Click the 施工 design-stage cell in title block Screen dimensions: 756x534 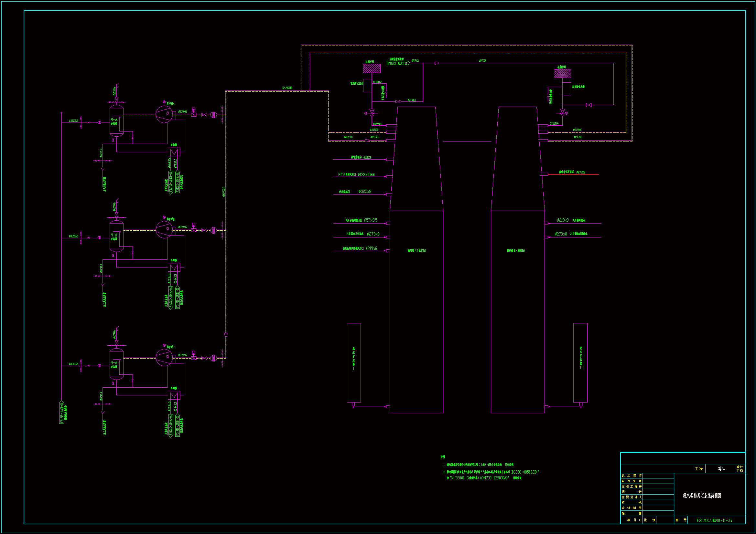pyautogui.click(x=721, y=468)
